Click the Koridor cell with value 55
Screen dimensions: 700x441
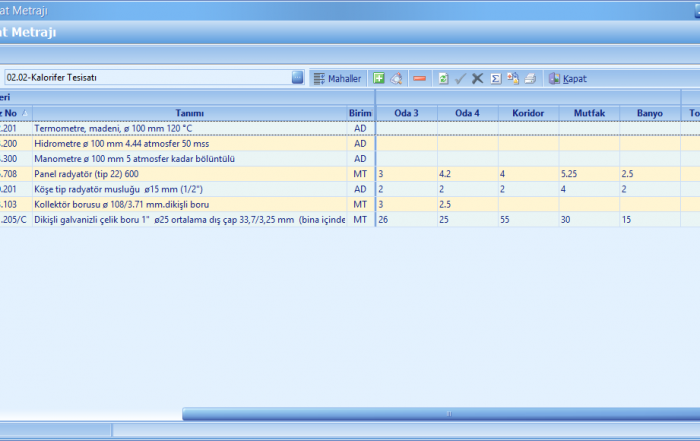point(528,219)
